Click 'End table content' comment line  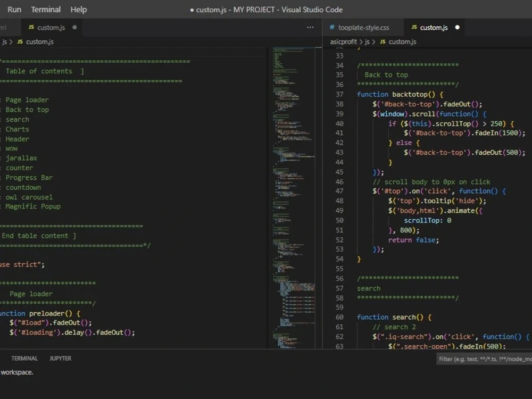tap(39, 236)
